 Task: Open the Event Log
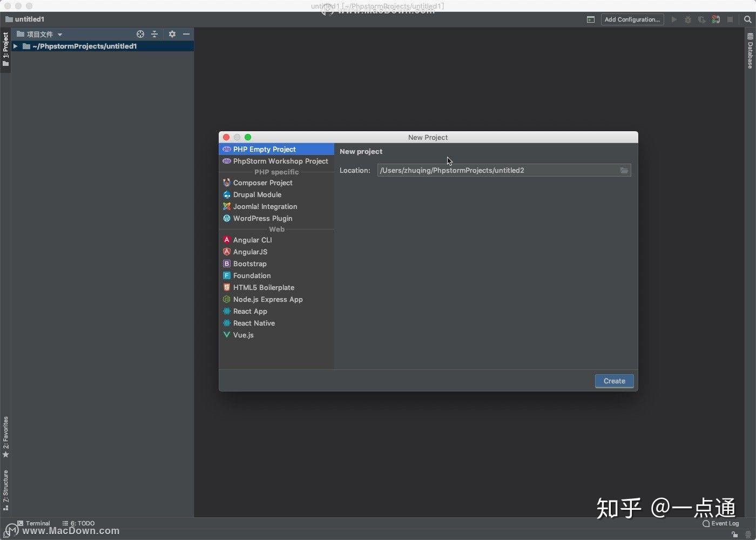(720, 523)
